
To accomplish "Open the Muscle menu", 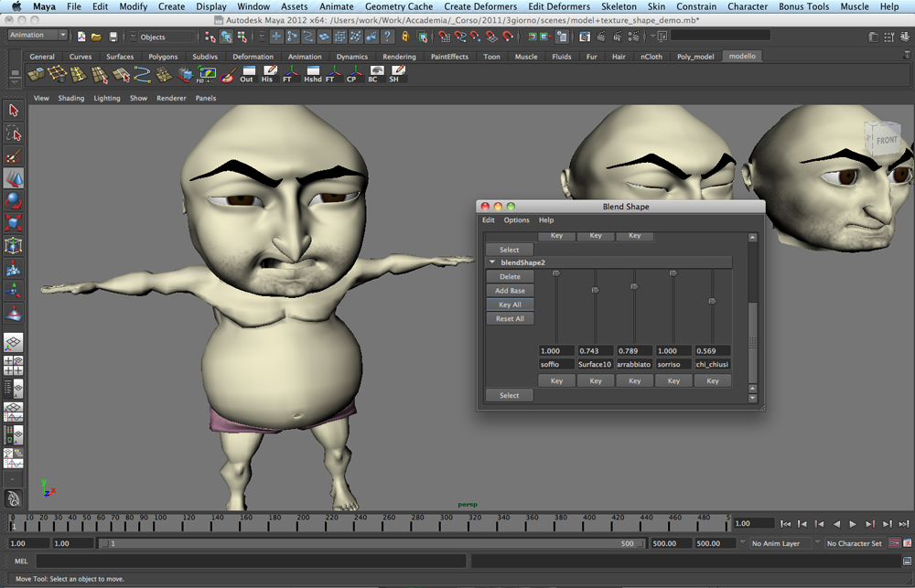I will (855, 6).
